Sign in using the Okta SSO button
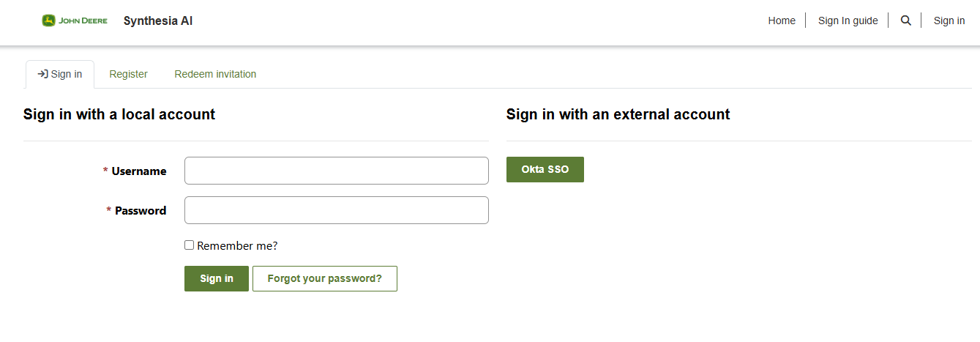 coord(545,169)
